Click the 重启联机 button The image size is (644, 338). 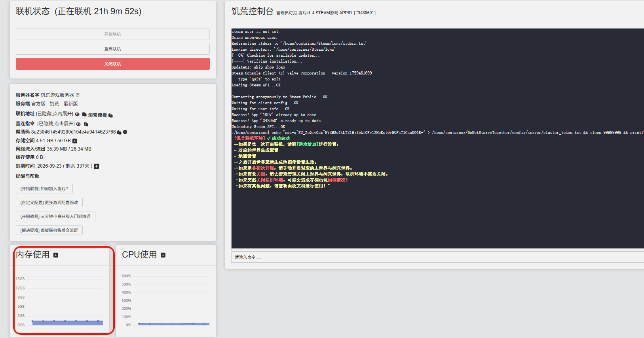[113, 49]
